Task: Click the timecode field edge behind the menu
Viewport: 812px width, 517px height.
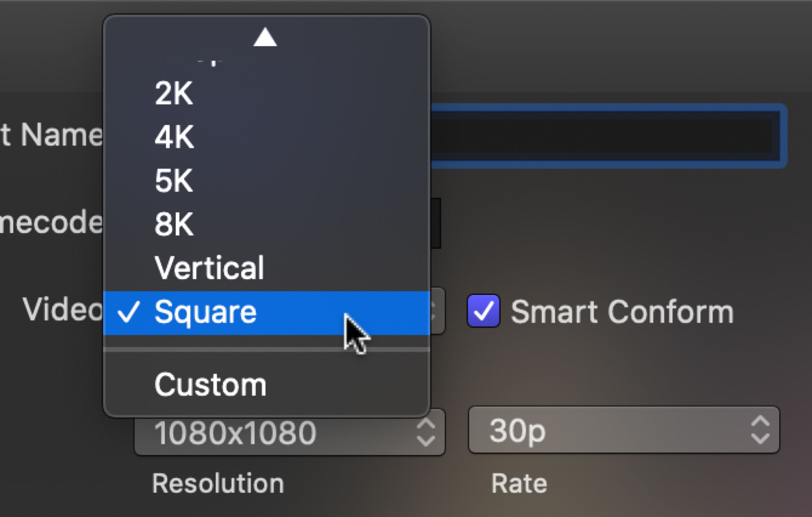Action: tap(436, 223)
